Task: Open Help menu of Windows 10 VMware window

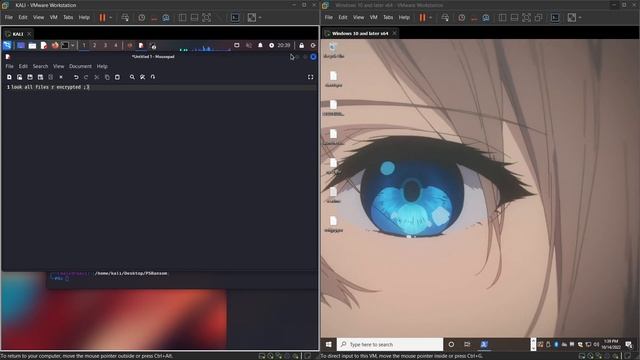Action: tap(404, 18)
